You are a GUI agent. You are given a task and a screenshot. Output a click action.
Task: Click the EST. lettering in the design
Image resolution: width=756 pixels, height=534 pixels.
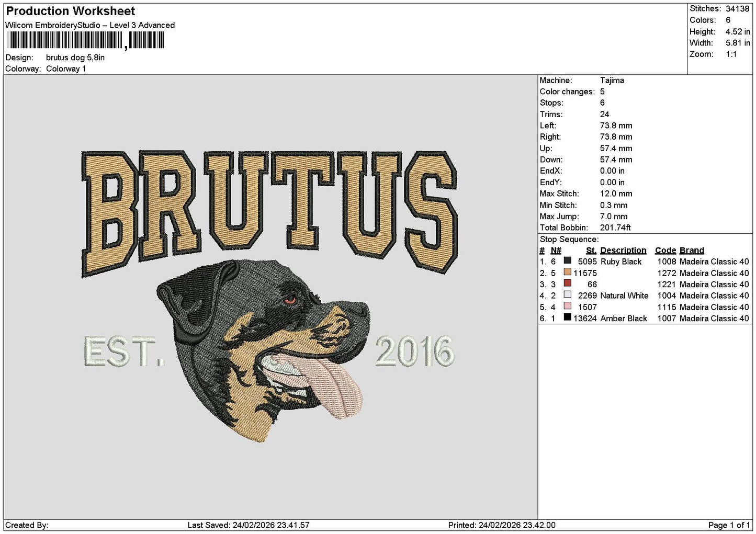(124, 352)
